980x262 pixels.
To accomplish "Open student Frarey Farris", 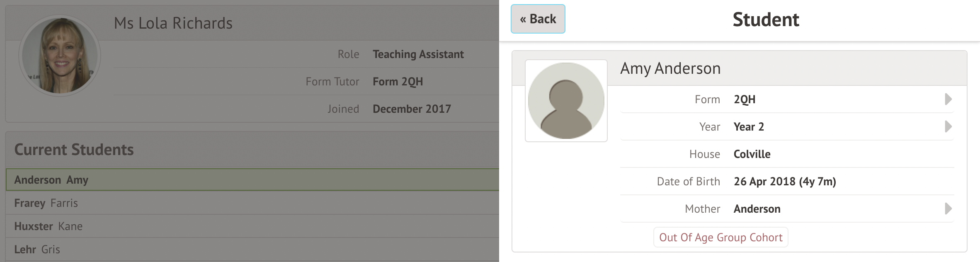I will 46,203.
